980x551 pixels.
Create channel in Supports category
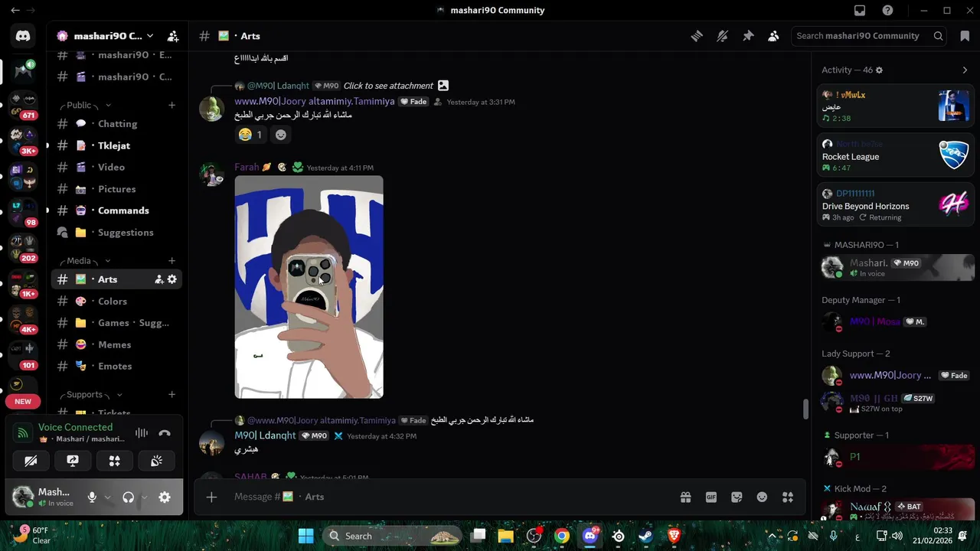click(x=171, y=395)
